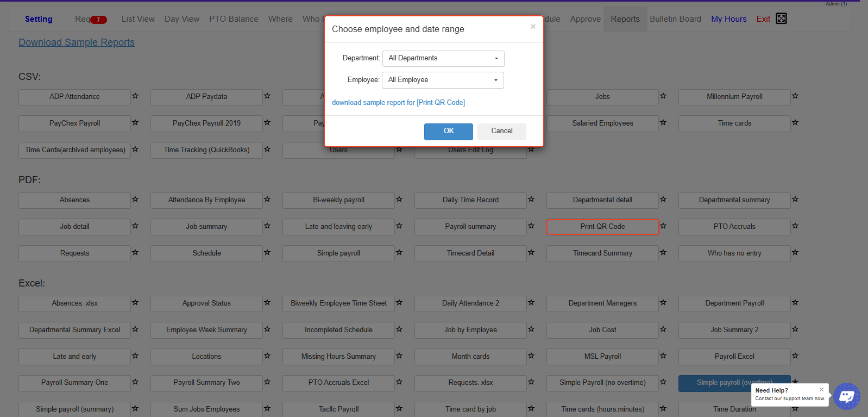
Task: Open the Setting menu
Action: click(x=39, y=19)
